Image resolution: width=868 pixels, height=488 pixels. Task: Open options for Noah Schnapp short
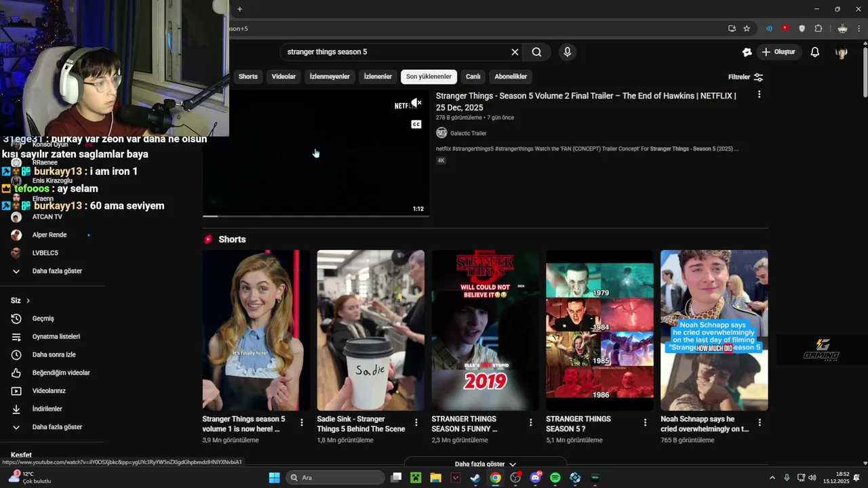(x=759, y=422)
